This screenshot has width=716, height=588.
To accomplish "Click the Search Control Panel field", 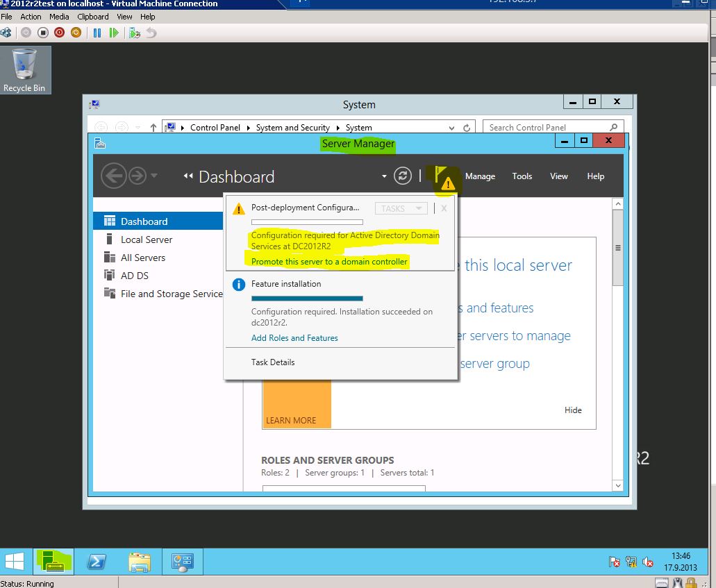I will click(x=553, y=127).
